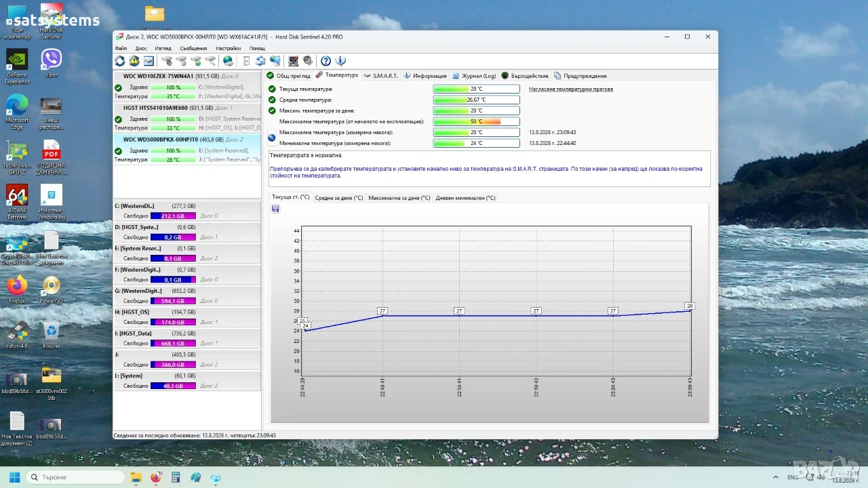
Task: Select the Дневен минимален graph tab
Action: (x=465, y=198)
